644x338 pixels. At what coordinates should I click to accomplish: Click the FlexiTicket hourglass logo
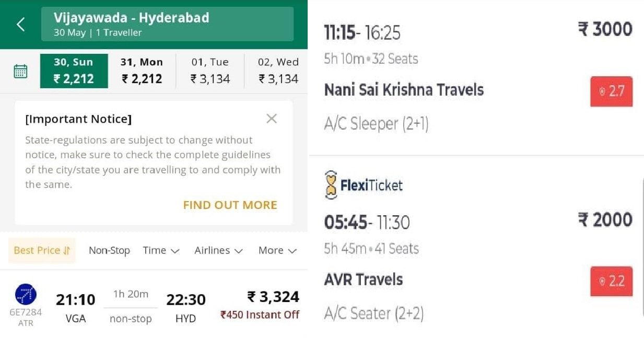coord(331,185)
